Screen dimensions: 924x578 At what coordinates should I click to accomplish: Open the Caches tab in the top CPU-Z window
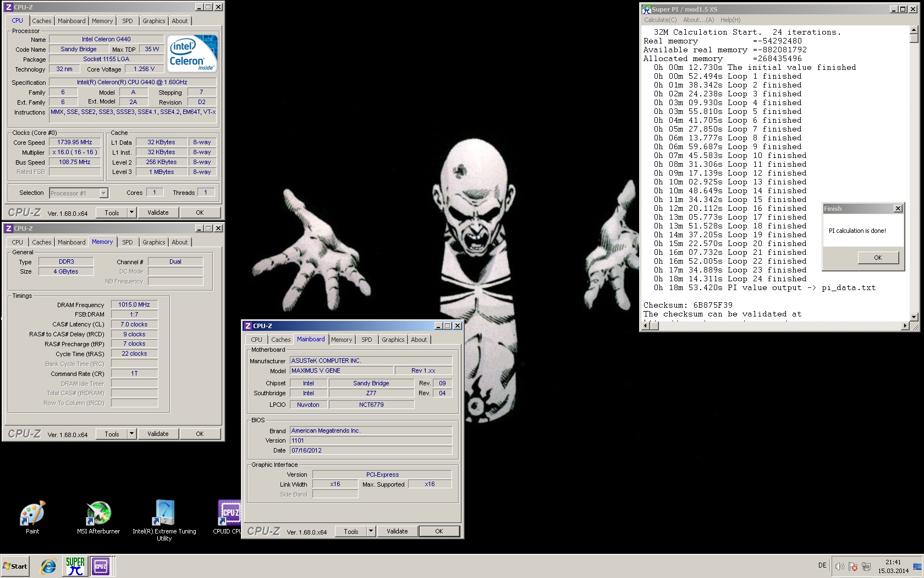(x=41, y=21)
